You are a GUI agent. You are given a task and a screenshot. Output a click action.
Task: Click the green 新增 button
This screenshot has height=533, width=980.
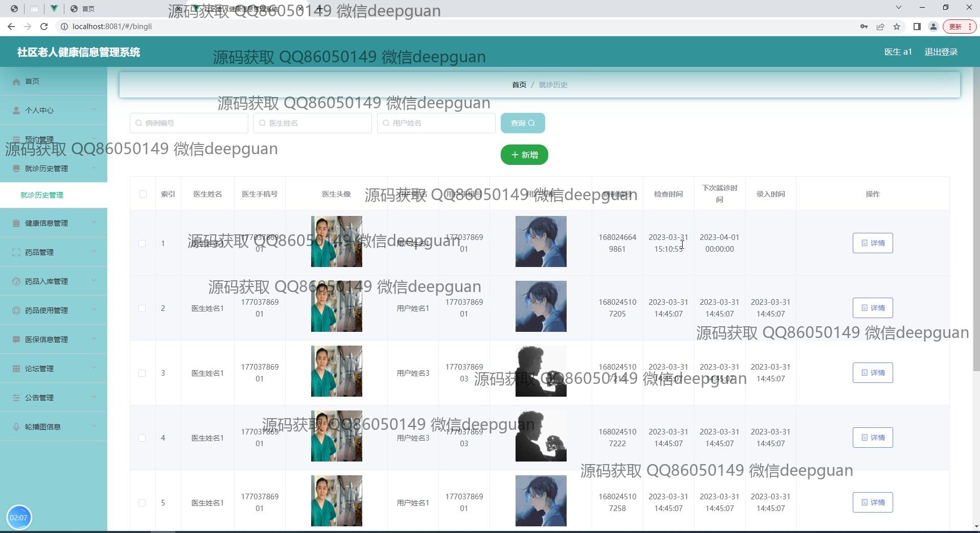[524, 155]
